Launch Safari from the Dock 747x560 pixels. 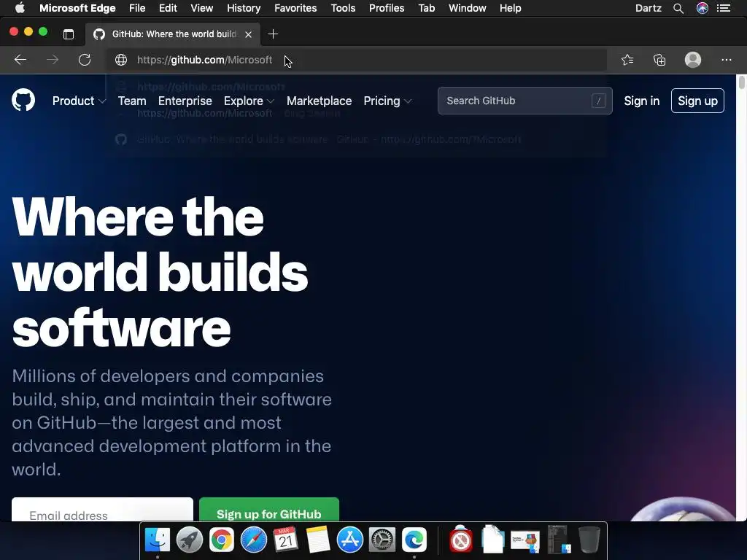click(253, 540)
